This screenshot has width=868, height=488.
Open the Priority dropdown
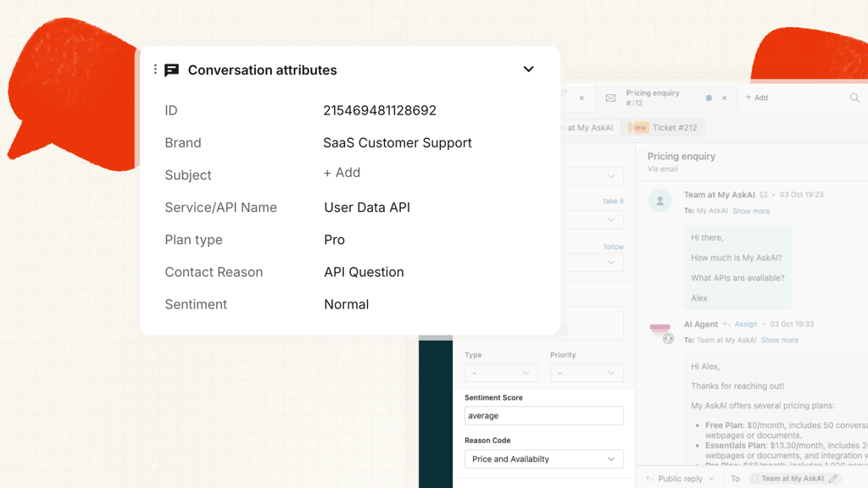pos(587,373)
